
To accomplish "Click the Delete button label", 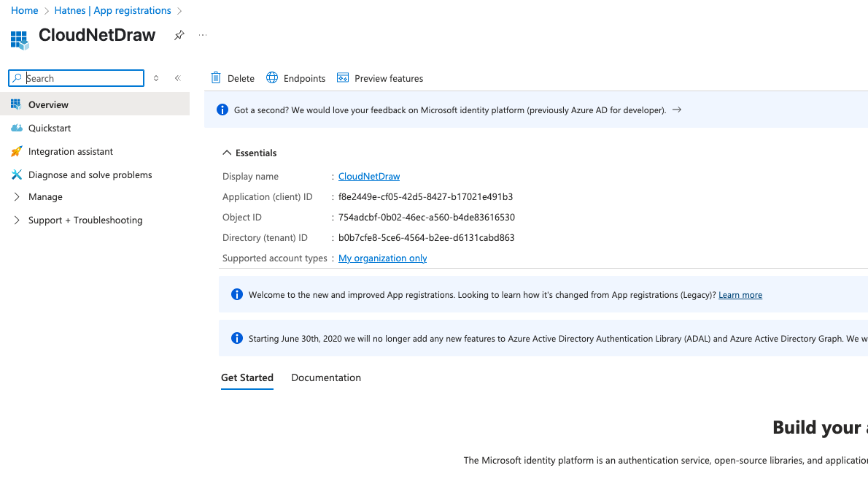I will click(x=241, y=79).
